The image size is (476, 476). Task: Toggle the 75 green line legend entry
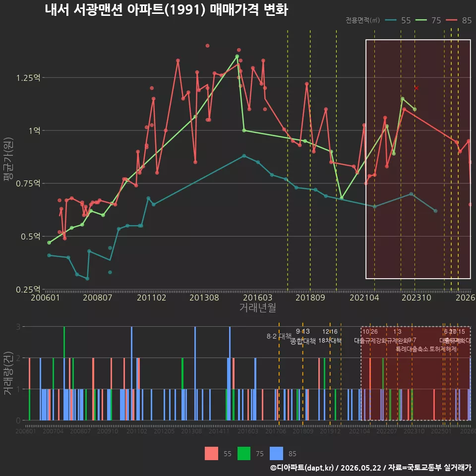pos(428,20)
